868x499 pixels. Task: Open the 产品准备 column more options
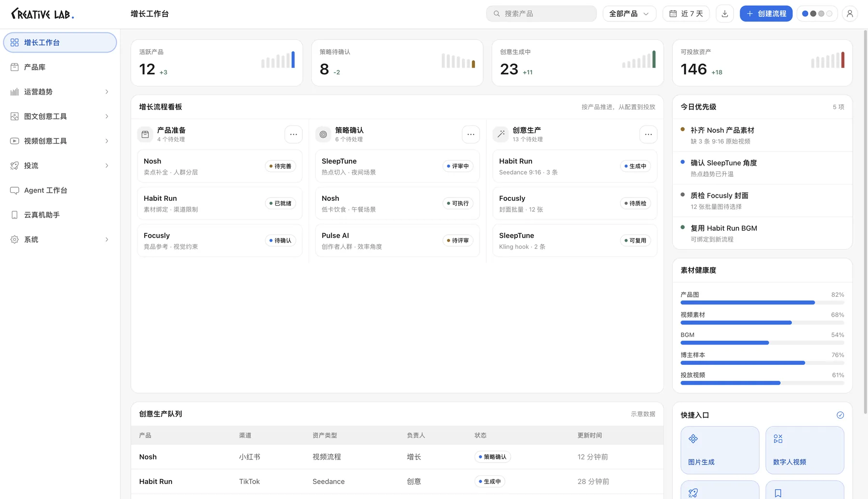[294, 134]
